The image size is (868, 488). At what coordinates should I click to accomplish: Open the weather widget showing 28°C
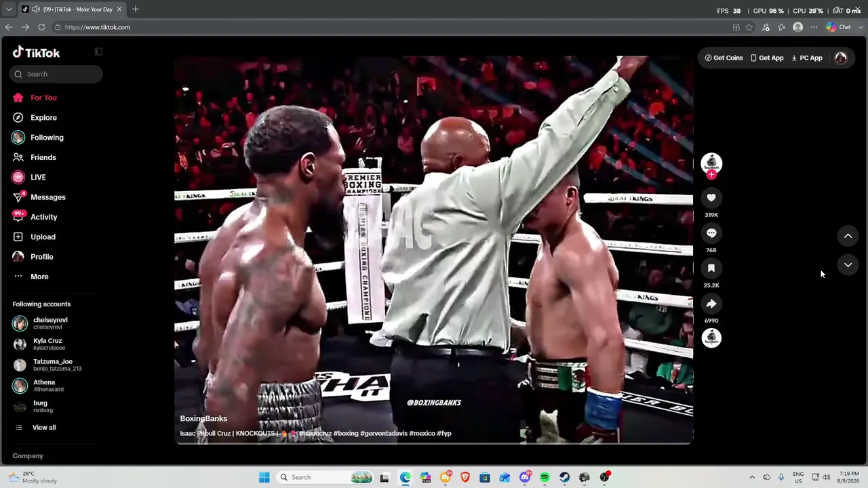click(32, 477)
